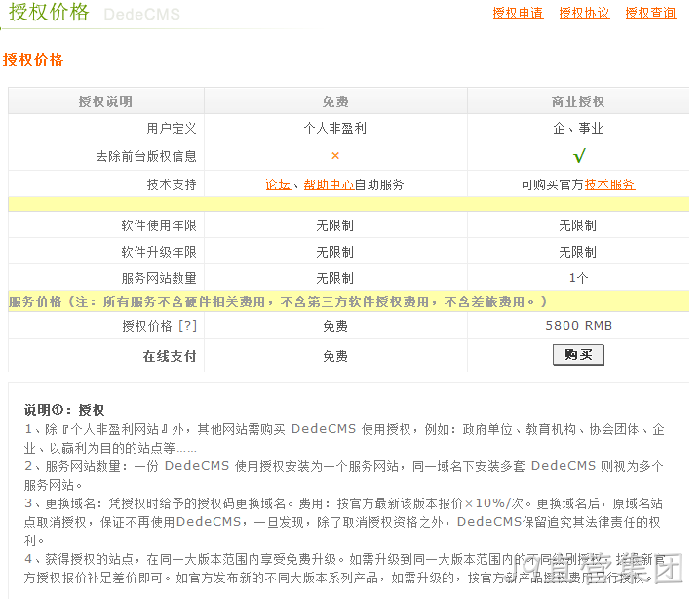Screen dimensions: 700x599
Task: Open the 授权协议 link
Action: (584, 13)
